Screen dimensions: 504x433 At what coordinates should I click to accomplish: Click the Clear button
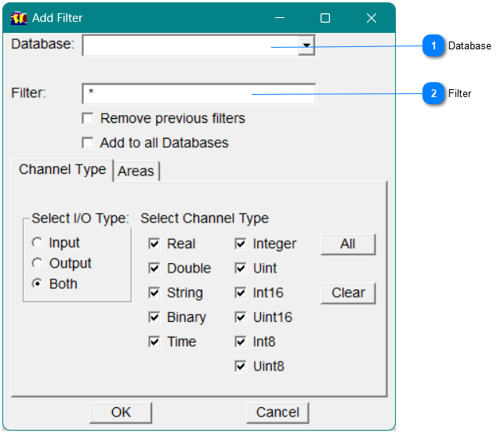(348, 293)
